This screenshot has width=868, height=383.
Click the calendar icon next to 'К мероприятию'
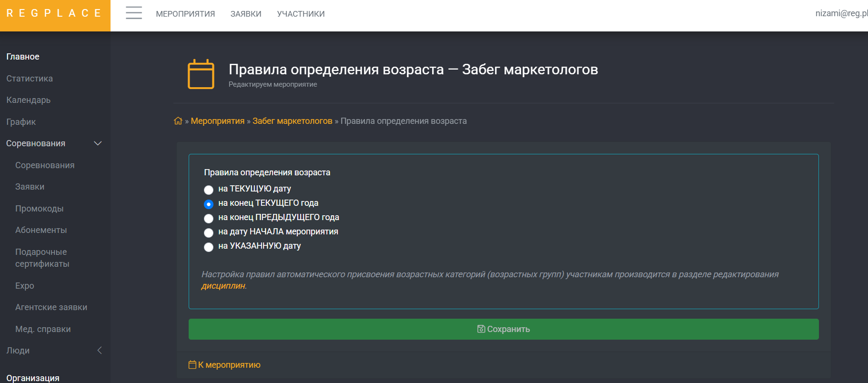tap(192, 364)
